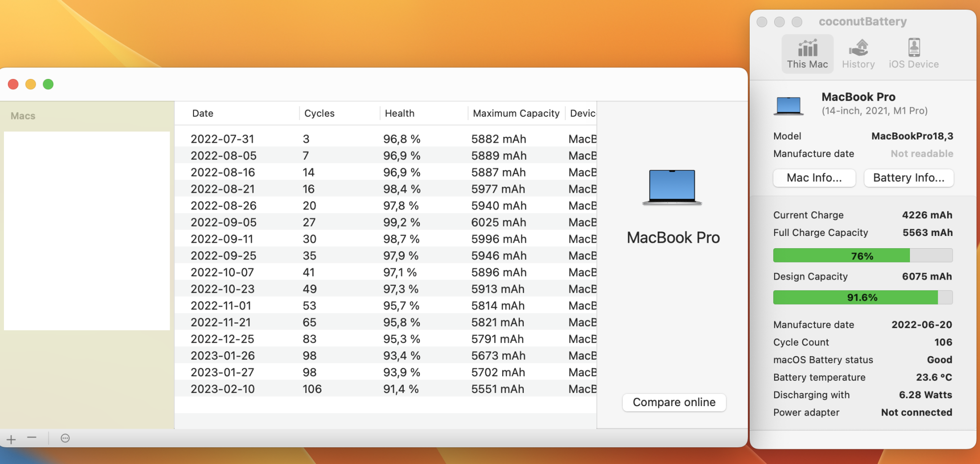Screen dimensions: 980x464
Task: Open the iOS Device tab in coconutBattery
Action: [x=913, y=54]
